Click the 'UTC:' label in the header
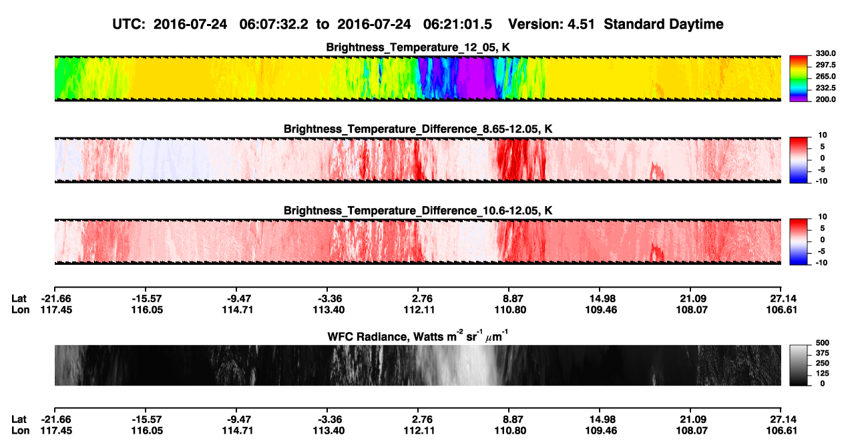 point(130,25)
